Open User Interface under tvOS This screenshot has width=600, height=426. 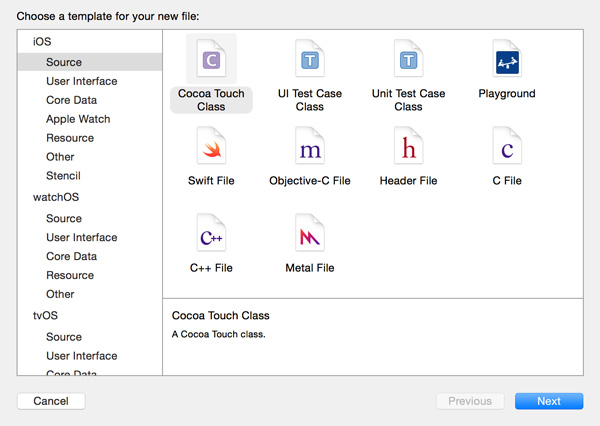click(90, 356)
